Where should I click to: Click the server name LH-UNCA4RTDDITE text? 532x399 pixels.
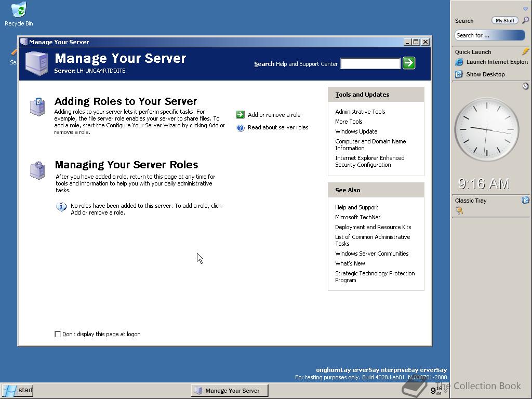[101, 71]
